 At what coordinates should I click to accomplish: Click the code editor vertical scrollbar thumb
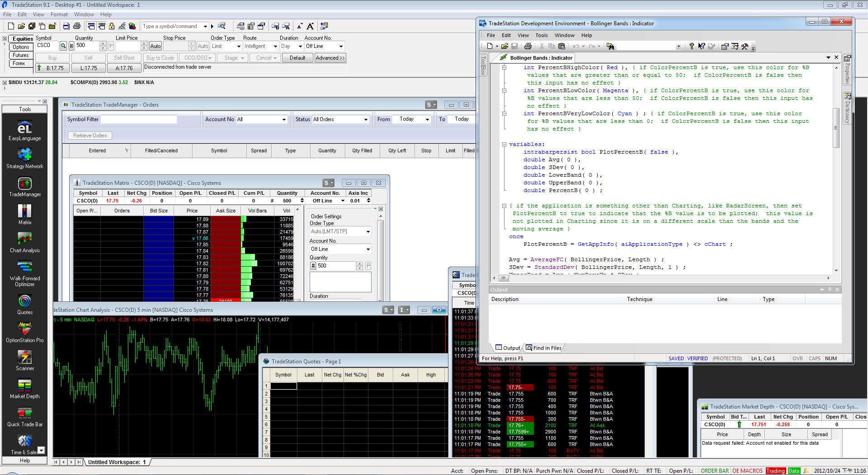tap(836, 128)
